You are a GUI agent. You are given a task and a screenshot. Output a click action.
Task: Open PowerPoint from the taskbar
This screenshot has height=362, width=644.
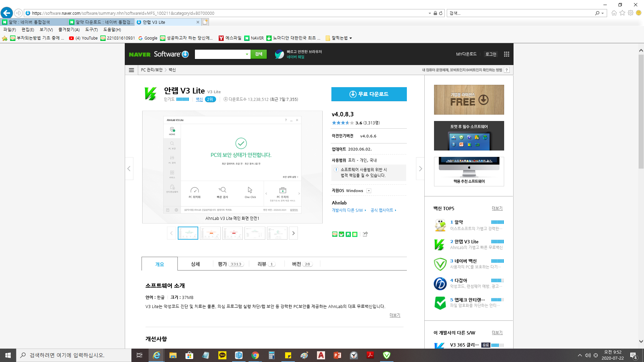[x=337, y=355]
